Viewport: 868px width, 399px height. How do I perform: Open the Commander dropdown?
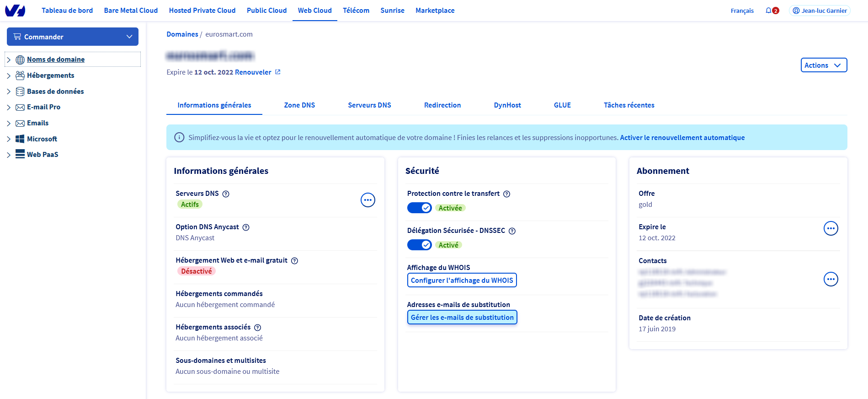pyautogui.click(x=73, y=37)
